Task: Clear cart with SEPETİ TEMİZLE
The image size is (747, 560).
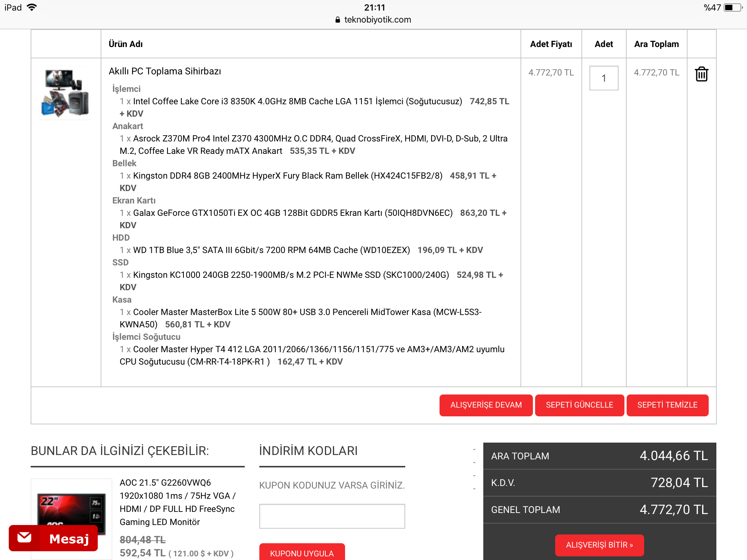Action: coord(667,405)
